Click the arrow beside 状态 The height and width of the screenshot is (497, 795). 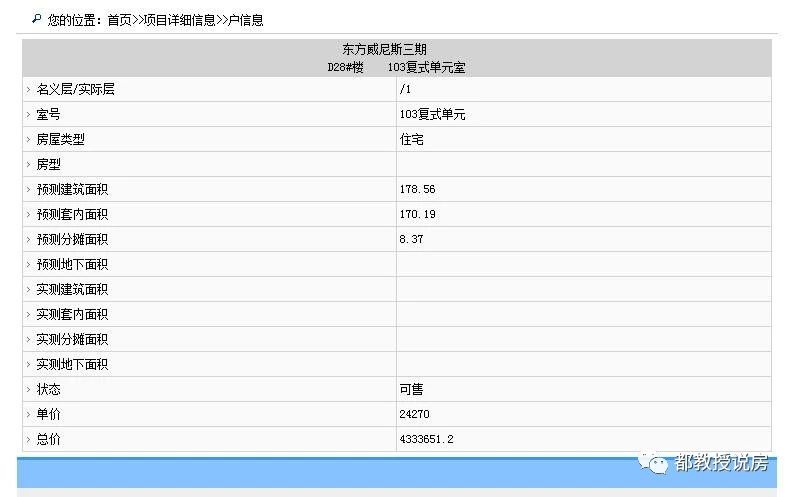[x=28, y=389]
